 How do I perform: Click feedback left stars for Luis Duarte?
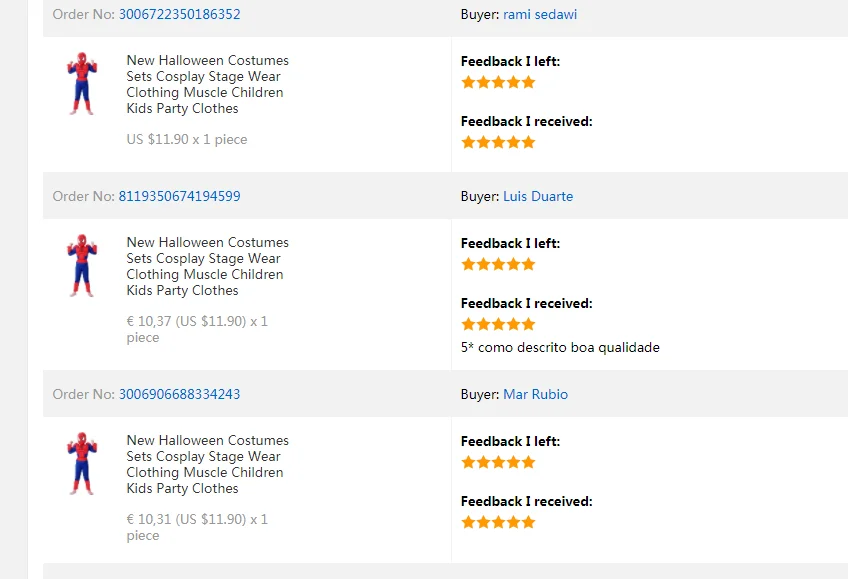498,264
